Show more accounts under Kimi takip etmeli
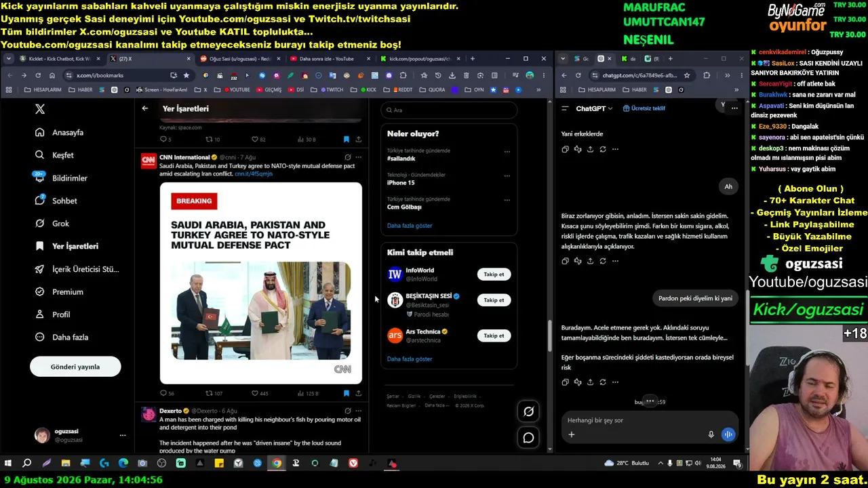Viewport: 868px width, 488px height. coord(410,359)
